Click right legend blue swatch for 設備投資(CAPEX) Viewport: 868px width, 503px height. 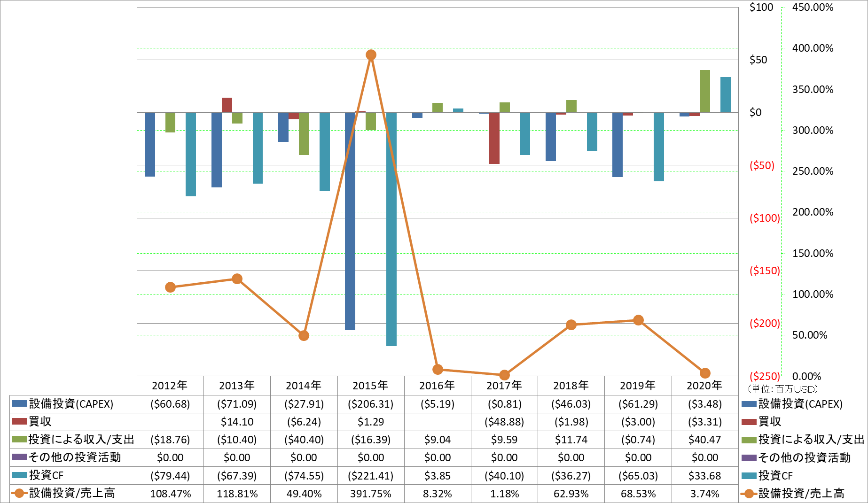(749, 404)
